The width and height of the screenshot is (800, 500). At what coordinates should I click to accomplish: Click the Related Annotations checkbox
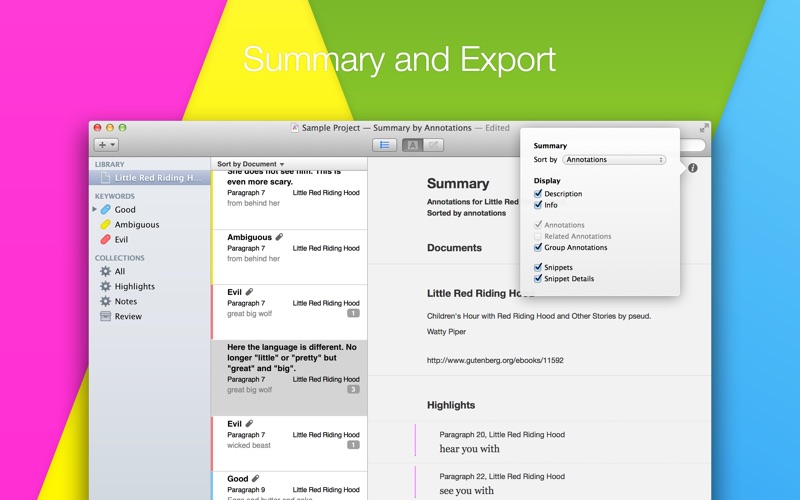(x=538, y=236)
